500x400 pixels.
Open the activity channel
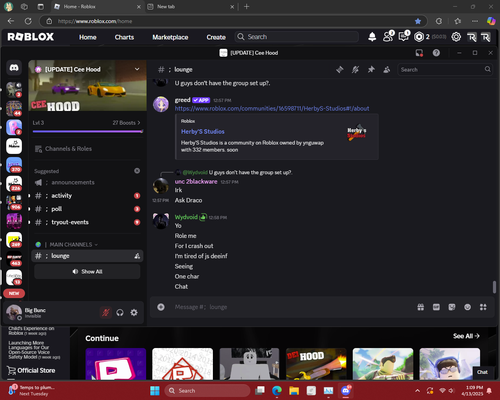pos(87,196)
